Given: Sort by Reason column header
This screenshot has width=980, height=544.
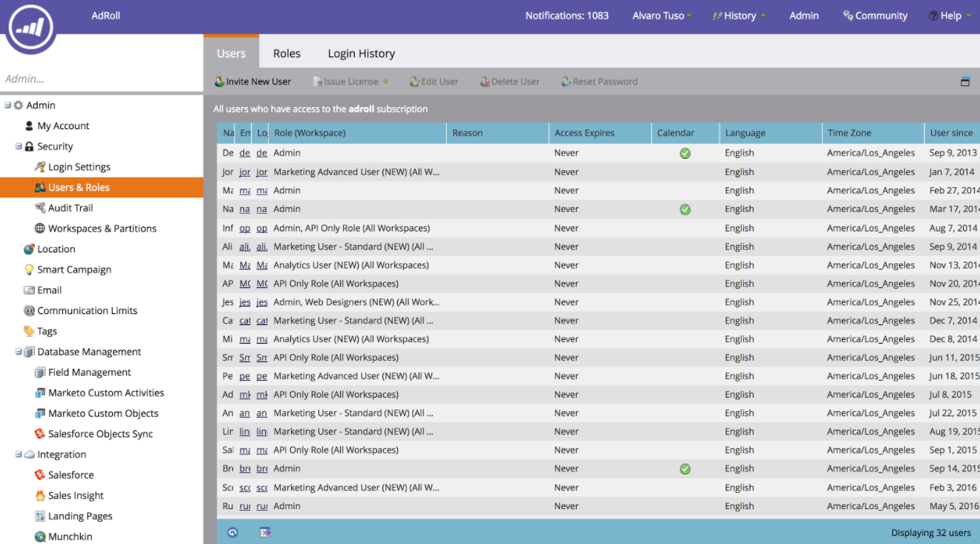Looking at the screenshot, I should pyautogui.click(x=497, y=133).
